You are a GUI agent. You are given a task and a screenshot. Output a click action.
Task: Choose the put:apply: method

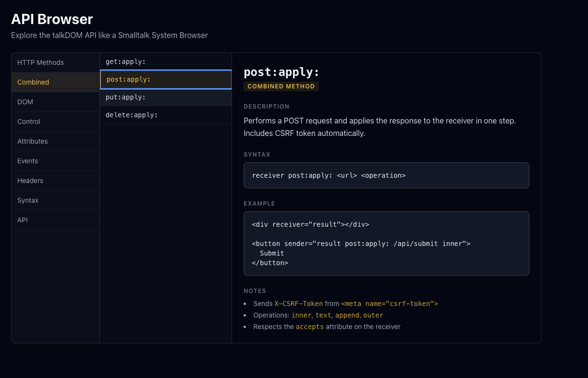tap(166, 97)
